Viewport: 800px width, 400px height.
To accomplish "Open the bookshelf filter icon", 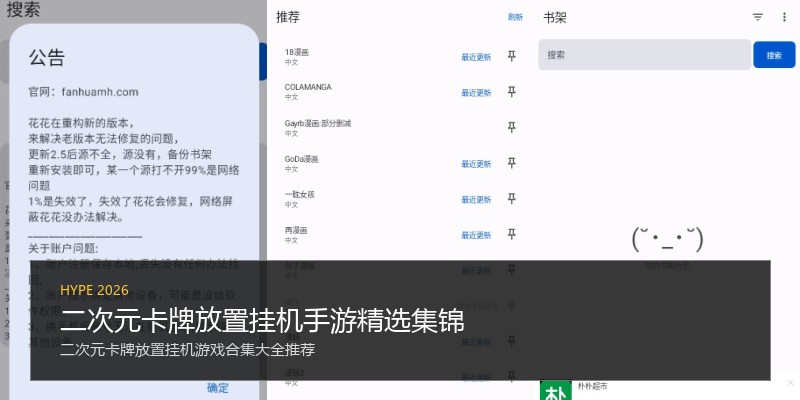I will tap(758, 17).
